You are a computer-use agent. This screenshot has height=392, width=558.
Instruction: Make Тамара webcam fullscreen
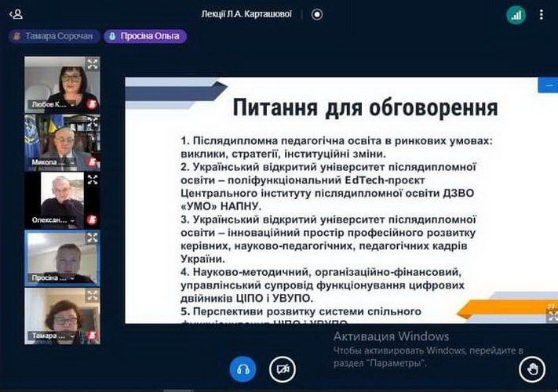93,295
